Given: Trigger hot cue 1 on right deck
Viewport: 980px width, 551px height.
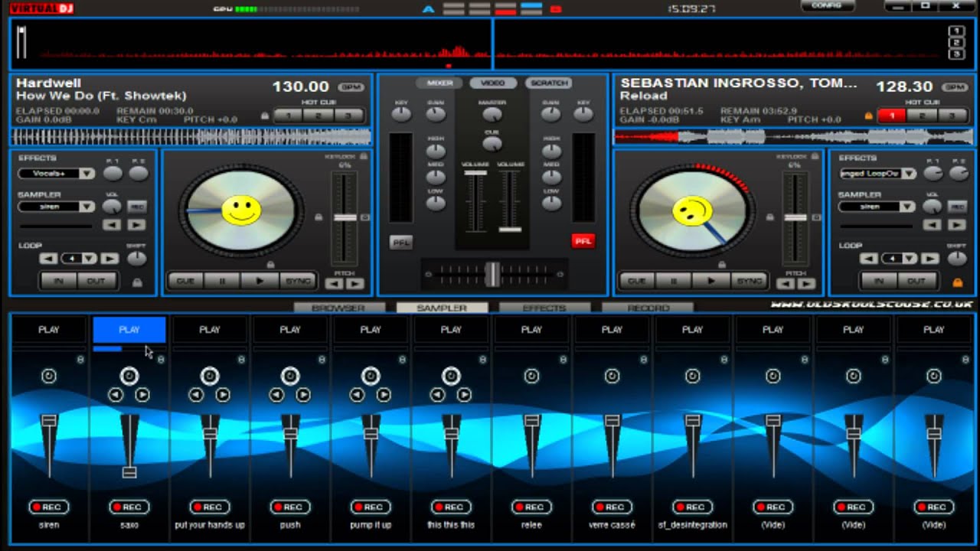Looking at the screenshot, I should tap(892, 116).
